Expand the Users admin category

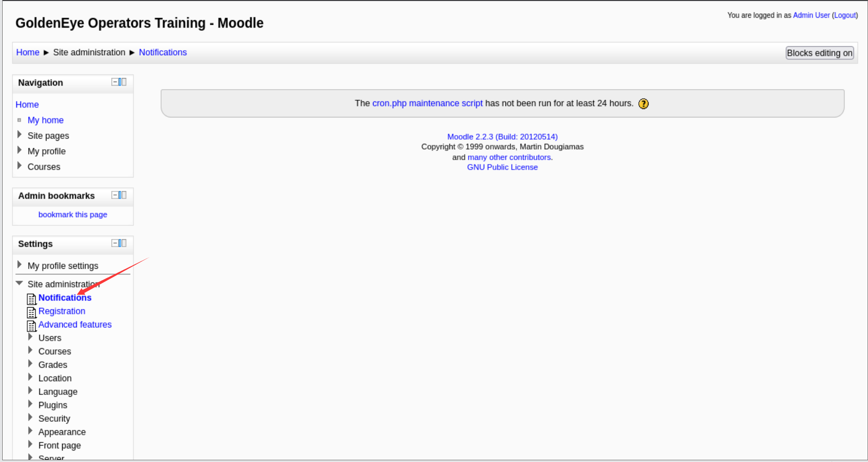point(30,337)
